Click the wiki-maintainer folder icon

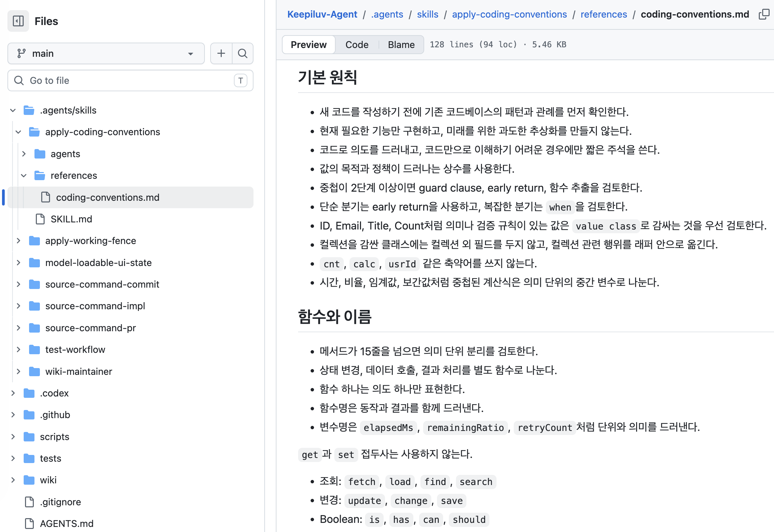34,371
